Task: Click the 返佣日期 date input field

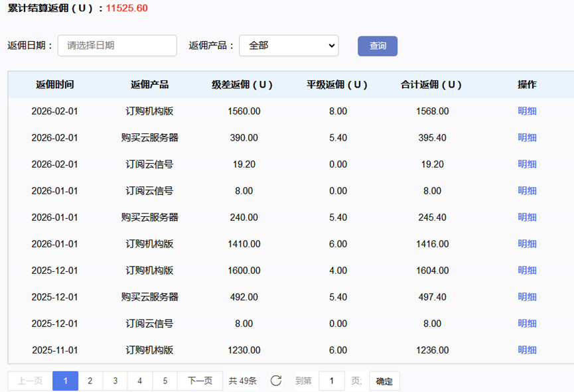Action: (x=117, y=46)
